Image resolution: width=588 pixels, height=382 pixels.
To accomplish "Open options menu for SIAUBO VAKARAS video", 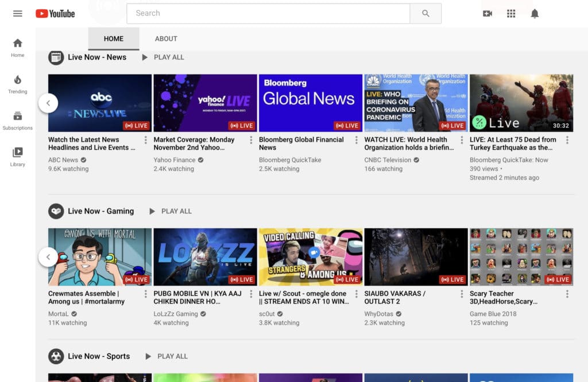I will point(462,294).
